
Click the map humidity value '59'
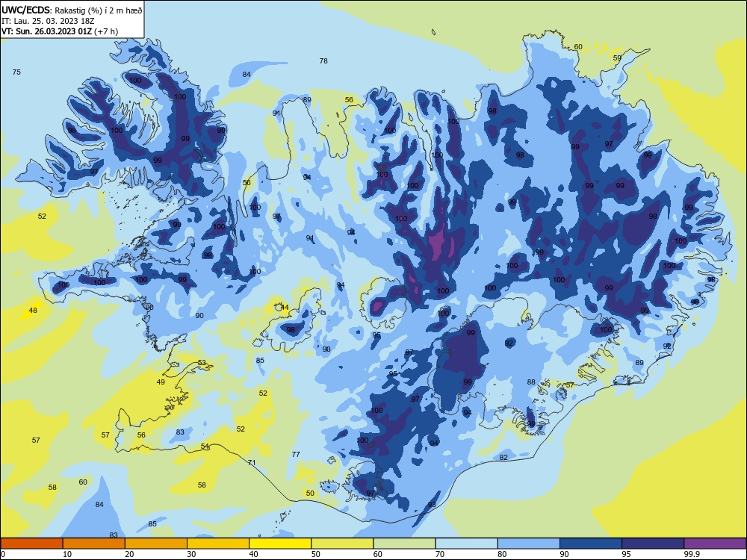(x=617, y=57)
